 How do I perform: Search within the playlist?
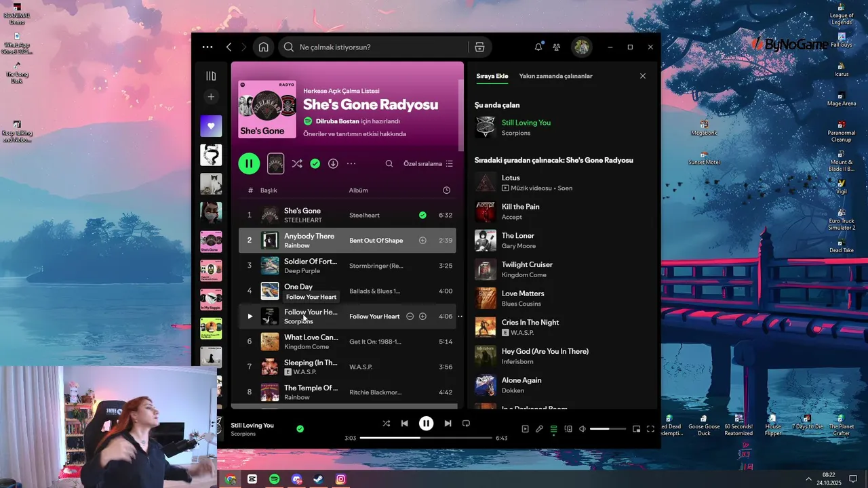click(389, 163)
